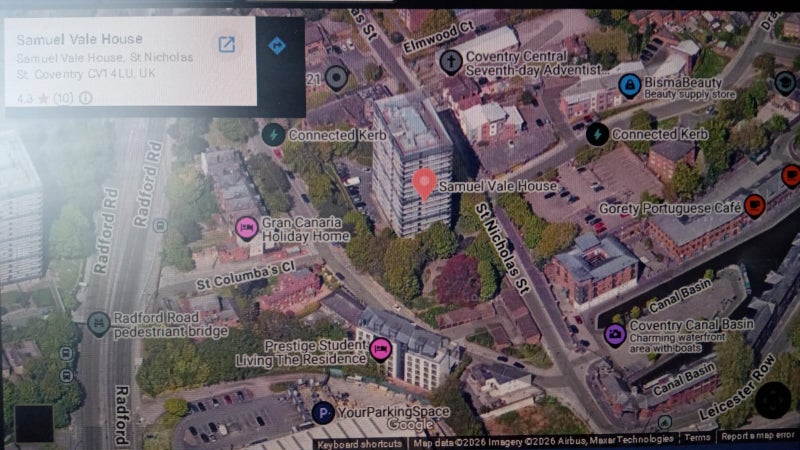
Task: Select the Radford Road pedestrian bridge marker
Action: pyautogui.click(x=97, y=323)
